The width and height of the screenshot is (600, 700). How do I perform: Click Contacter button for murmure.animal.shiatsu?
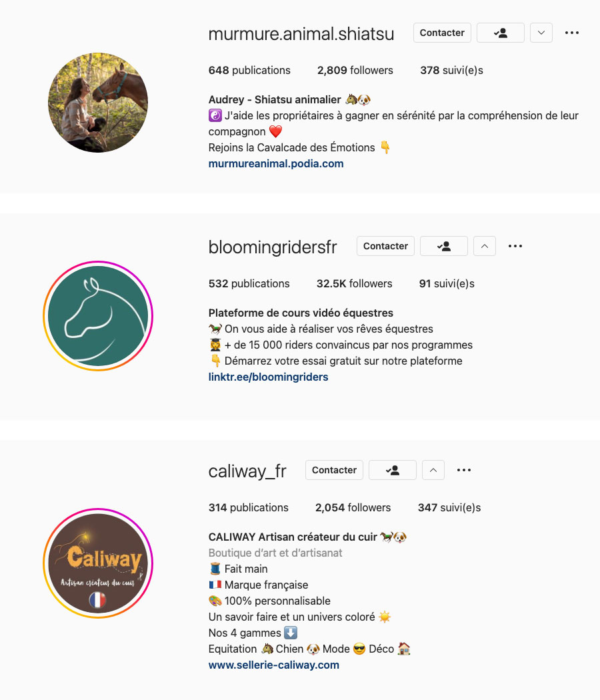442,33
